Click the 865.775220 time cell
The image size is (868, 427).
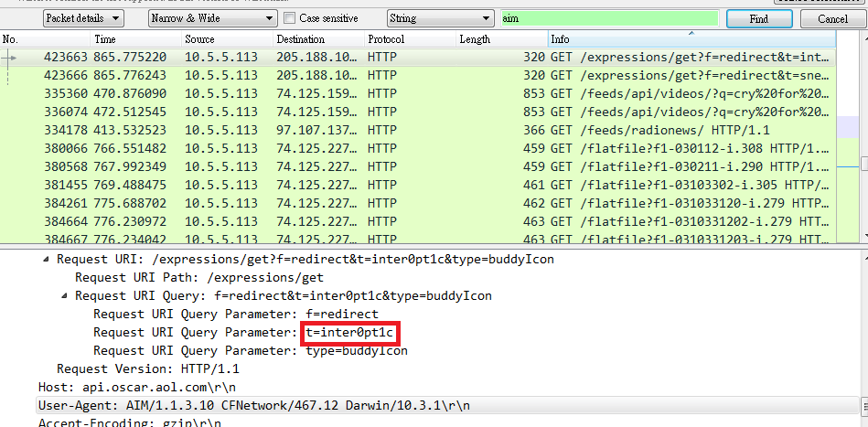pyautogui.click(x=130, y=57)
